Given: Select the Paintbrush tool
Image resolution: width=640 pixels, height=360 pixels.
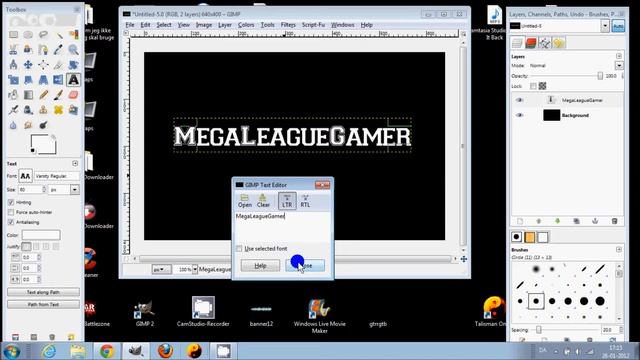Looking at the screenshot, I should click(58, 95).
